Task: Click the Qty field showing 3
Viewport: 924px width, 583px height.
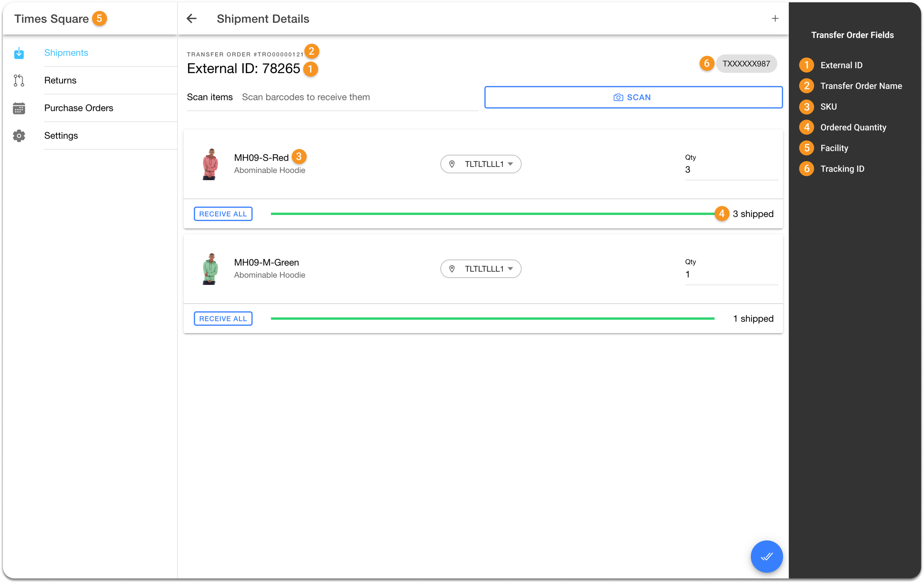Action: (731, 169)
